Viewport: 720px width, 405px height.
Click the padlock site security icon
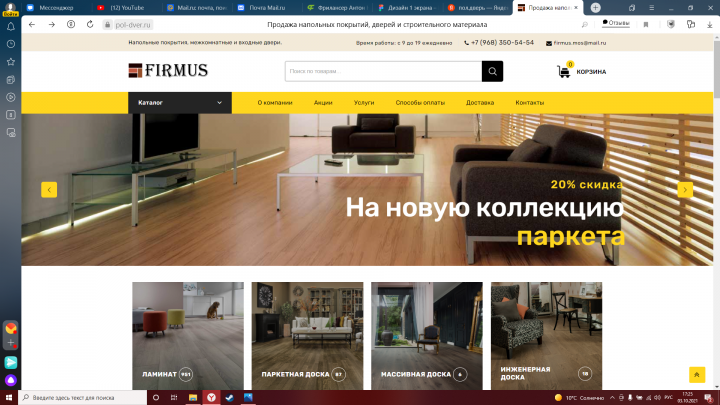pos(107,25)
